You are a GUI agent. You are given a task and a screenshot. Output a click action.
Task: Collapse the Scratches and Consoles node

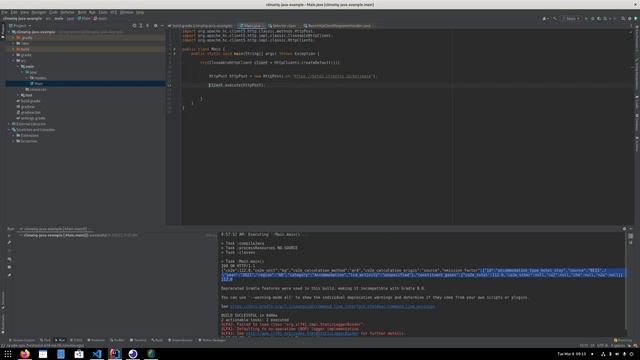[9, 129]
